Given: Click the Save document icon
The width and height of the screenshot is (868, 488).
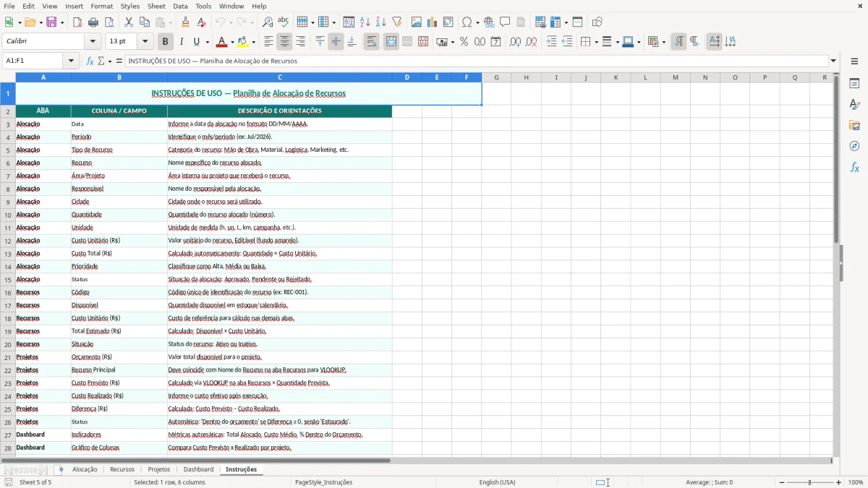Looking at the screenshot, I should (x=51, y=22).
